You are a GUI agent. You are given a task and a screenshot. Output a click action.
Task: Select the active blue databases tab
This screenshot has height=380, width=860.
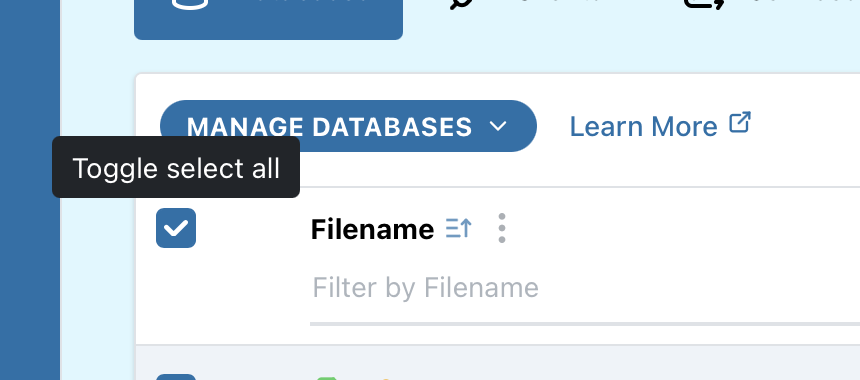click(268, 20)
